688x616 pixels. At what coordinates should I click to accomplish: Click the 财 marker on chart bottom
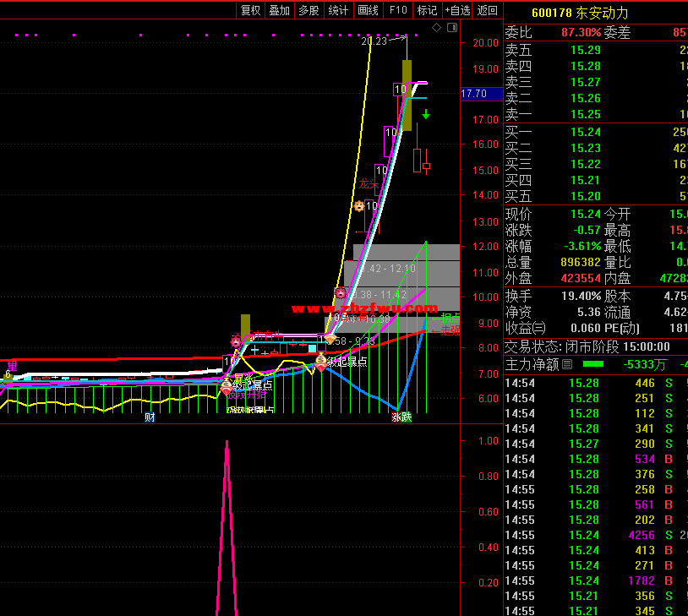click(x=150, y=417)
